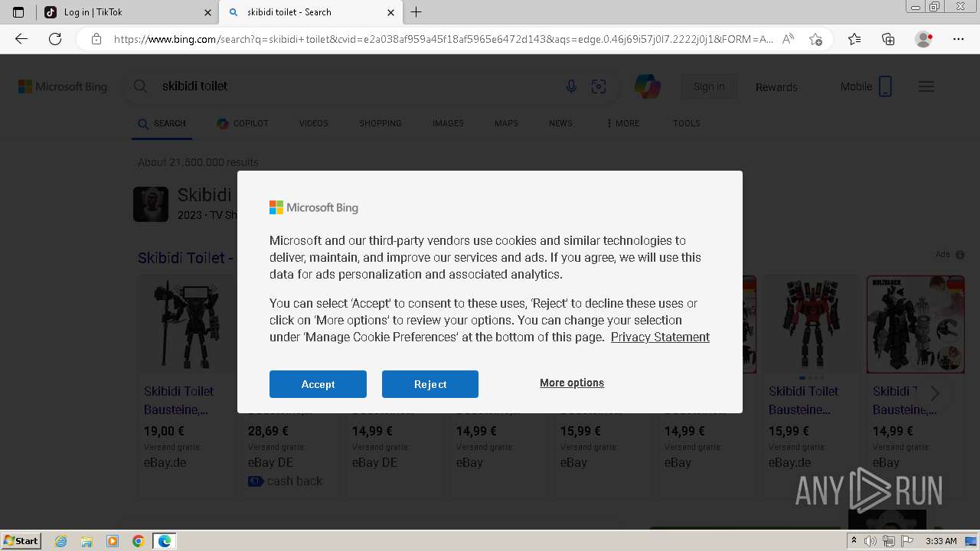980x551 pixels.
Task: Open visual search camera icon
Action: 599,86
